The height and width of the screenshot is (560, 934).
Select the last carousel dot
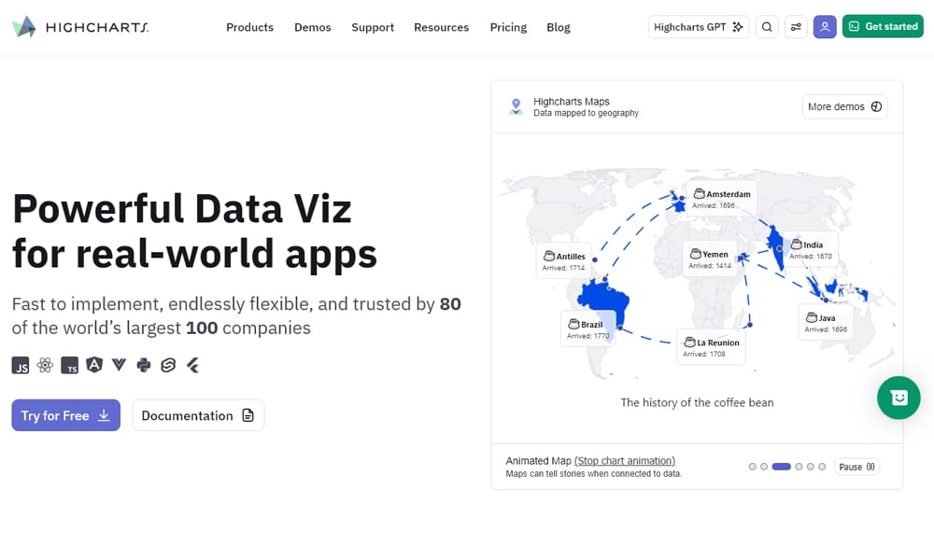click(822, 467)
